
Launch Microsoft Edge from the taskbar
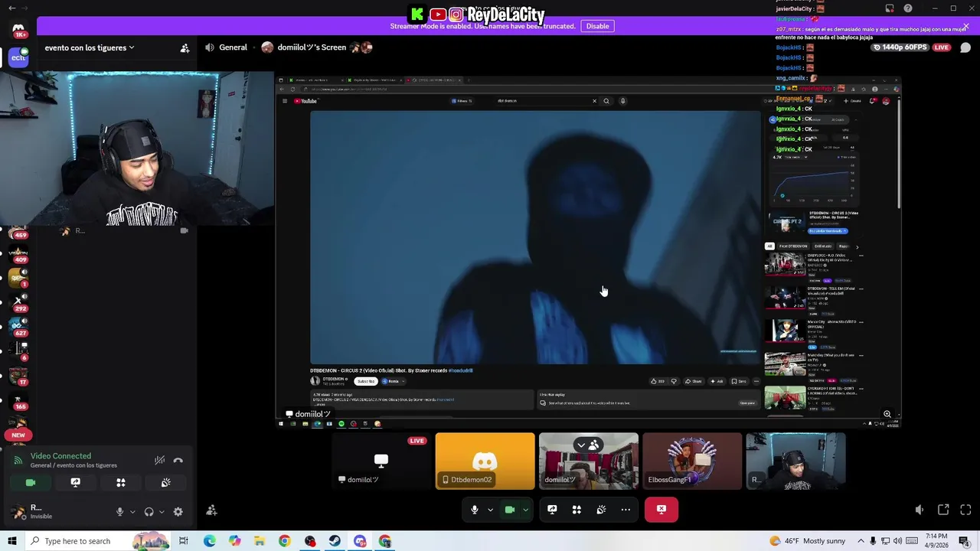210,541
